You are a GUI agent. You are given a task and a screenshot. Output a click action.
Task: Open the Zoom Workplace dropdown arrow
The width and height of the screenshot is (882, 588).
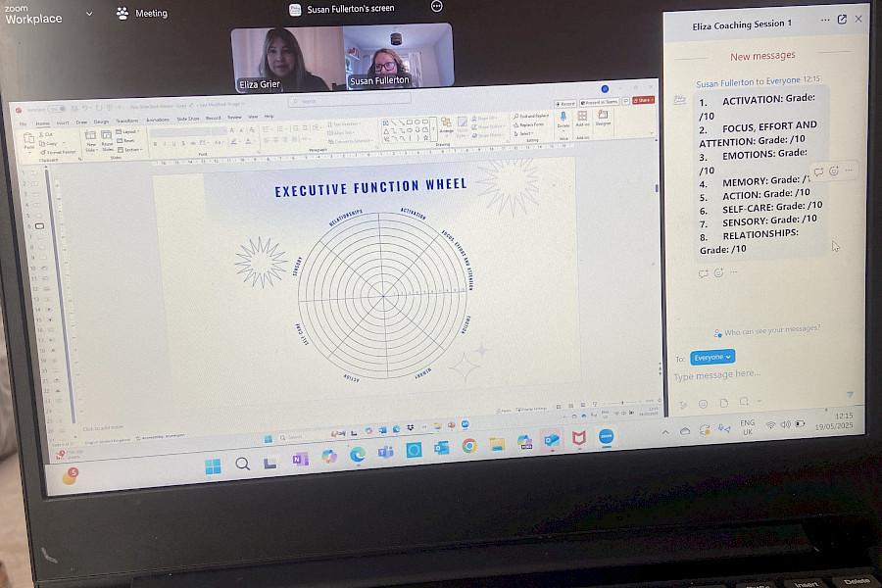click(x=89, y=14)
